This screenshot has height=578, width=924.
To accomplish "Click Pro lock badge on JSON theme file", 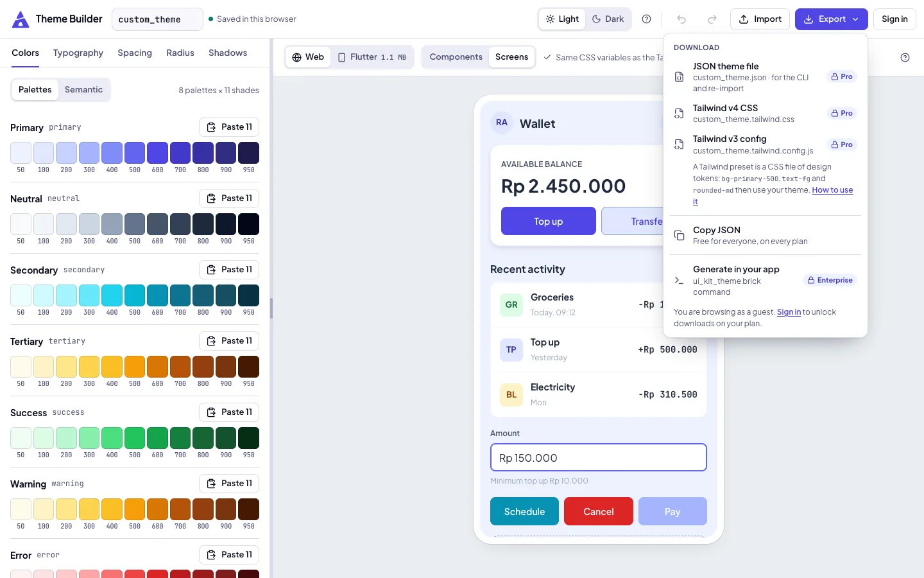I will point(842,76).
